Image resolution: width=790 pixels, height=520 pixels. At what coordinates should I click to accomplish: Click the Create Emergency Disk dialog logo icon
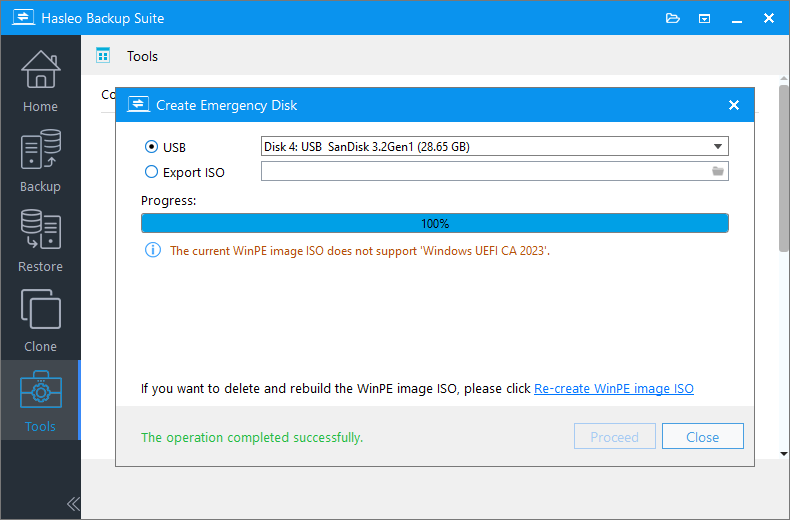point(138,104)
